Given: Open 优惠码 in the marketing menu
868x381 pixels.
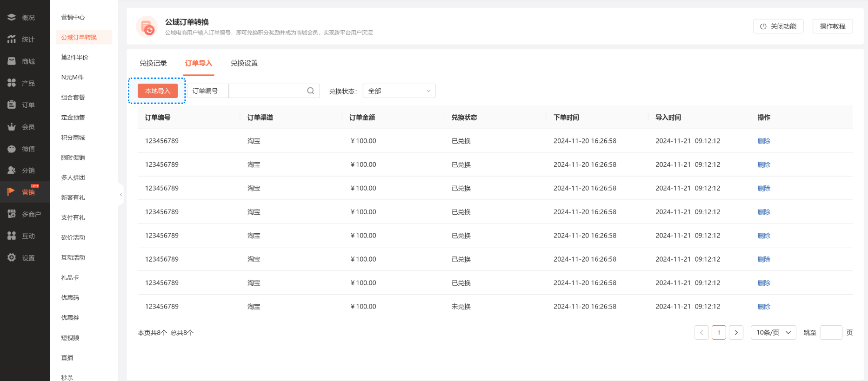Looking at the screenshot, I should [x=70, y=297].
